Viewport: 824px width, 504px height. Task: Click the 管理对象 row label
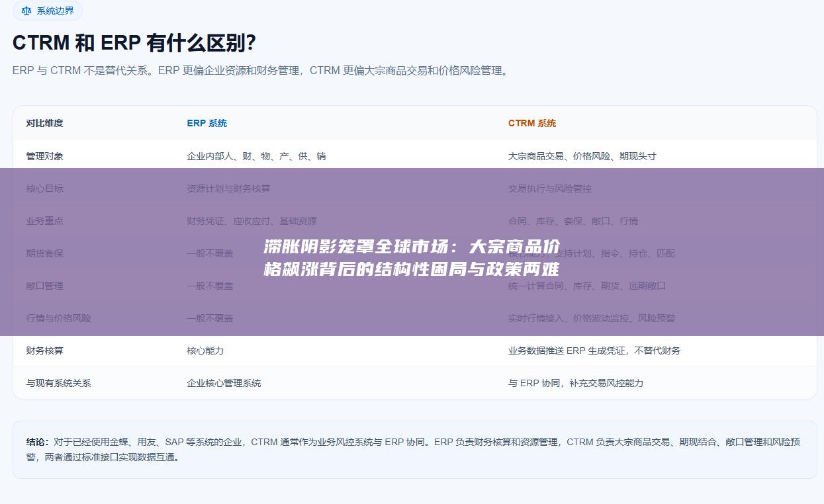click(x=45, y=156)
